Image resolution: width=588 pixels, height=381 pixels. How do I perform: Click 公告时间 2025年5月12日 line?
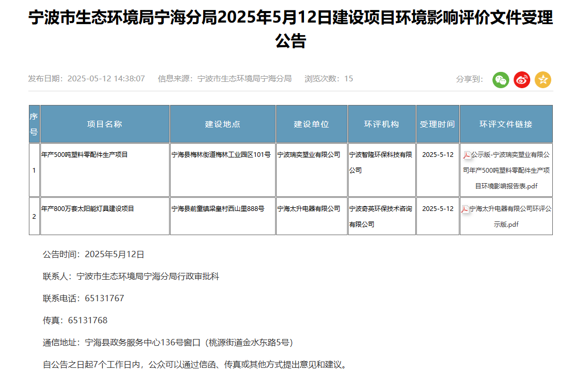pos(93,254)
